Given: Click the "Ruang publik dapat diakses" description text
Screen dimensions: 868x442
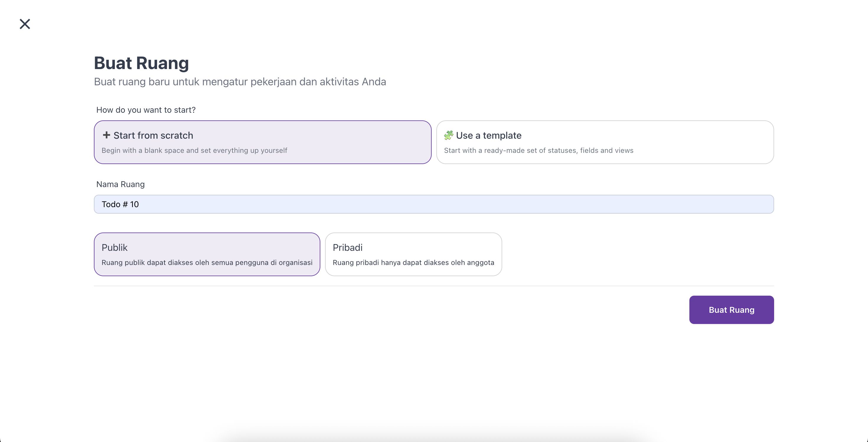Looking at the screenshot, I should 207,263.
